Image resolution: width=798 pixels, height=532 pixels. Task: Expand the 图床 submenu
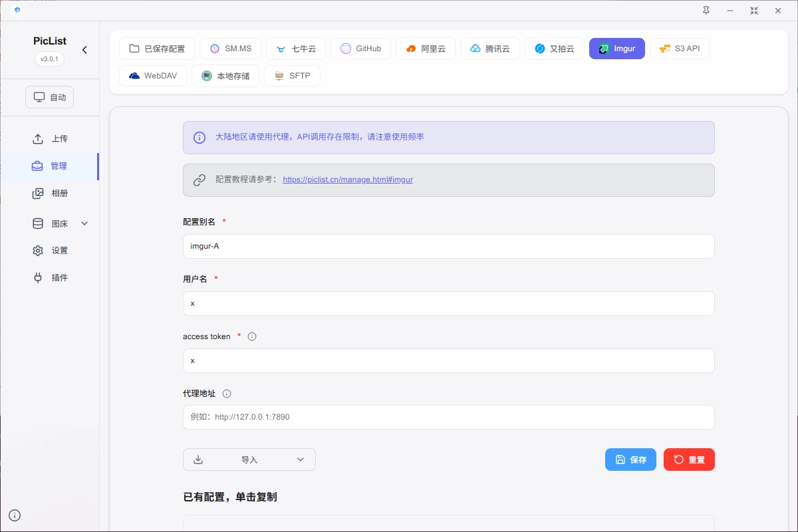tap(50, 223)
